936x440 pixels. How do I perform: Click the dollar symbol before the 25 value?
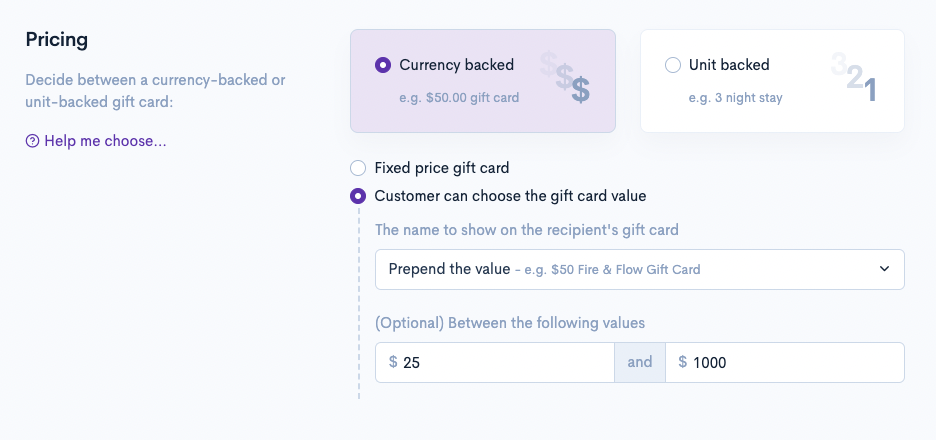coord(393,362)
